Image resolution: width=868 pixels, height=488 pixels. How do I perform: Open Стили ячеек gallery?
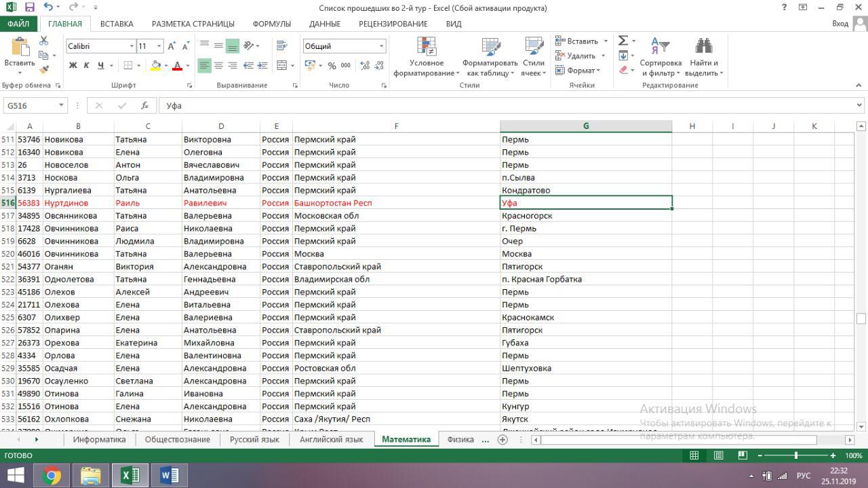[x=534, y=57]
